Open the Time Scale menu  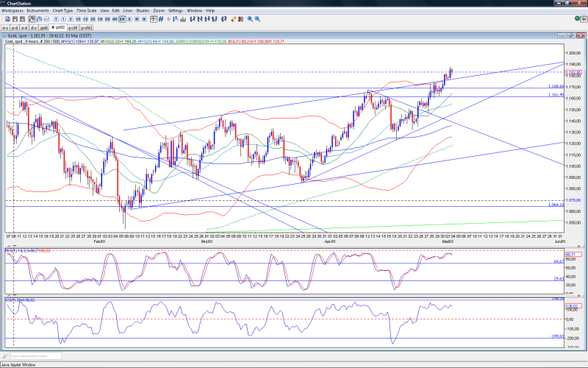point(86,10)
